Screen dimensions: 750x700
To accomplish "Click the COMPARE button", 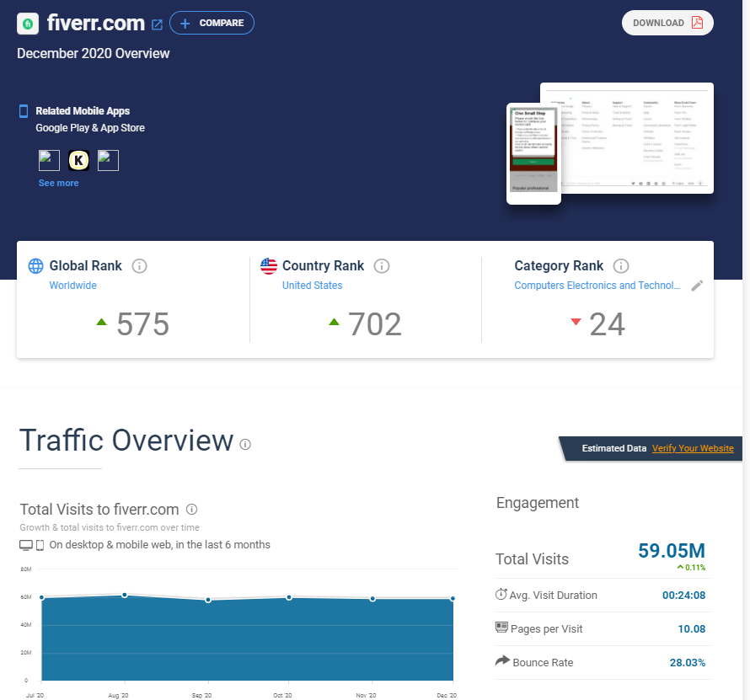I will coord(212,23).
